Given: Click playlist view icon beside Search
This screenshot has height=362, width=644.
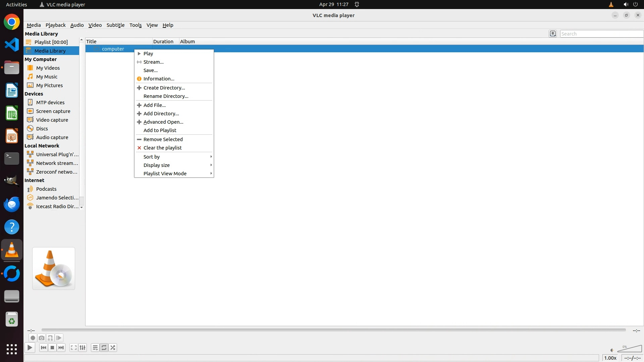Looking at the screenshot, I should (x=553, y=34).
